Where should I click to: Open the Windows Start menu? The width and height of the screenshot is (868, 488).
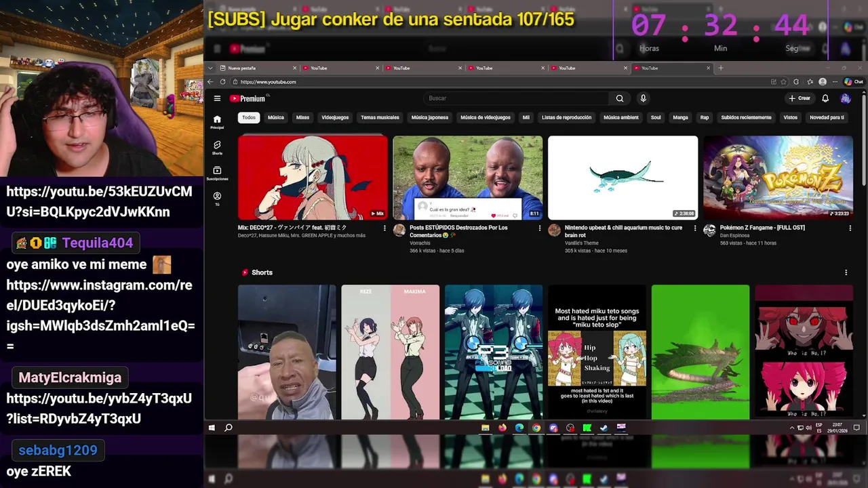point(212,428)
